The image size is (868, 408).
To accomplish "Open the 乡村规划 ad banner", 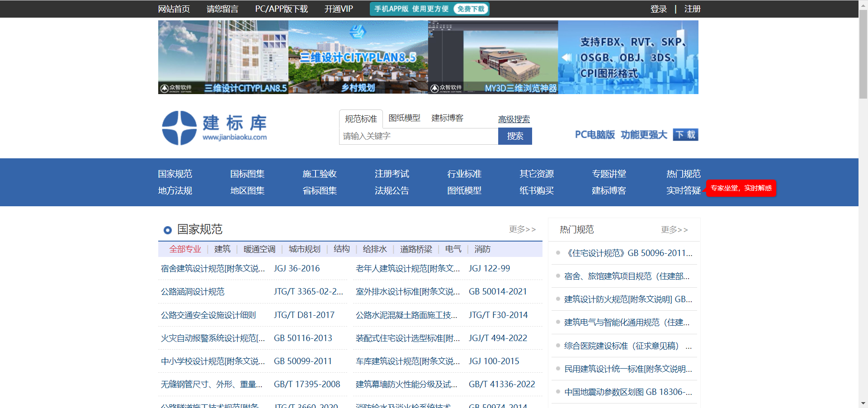I will point(358,57).
